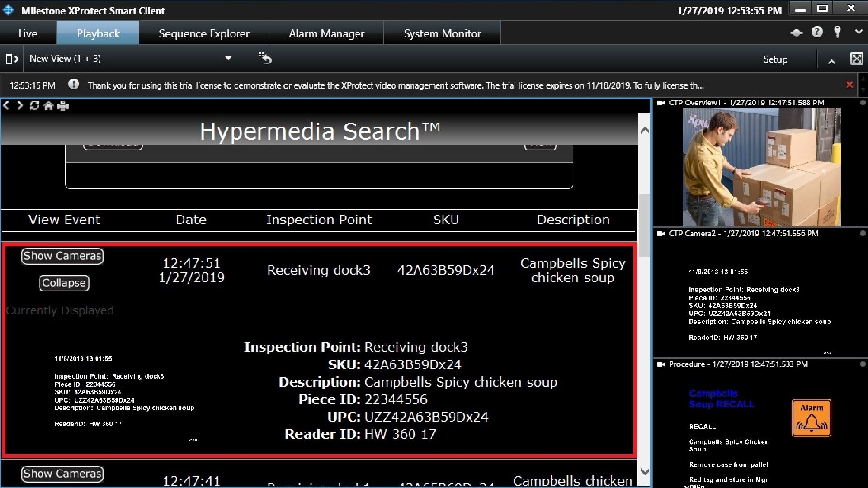Click the SKU column header
The width and height of the screenshot is (868, 488).
446,220
